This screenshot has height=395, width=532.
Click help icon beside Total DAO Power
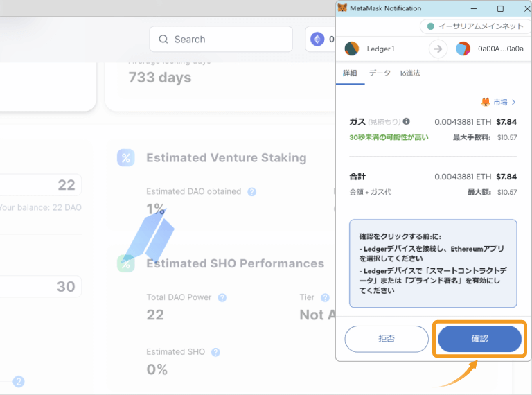click(x=222, y=297)
